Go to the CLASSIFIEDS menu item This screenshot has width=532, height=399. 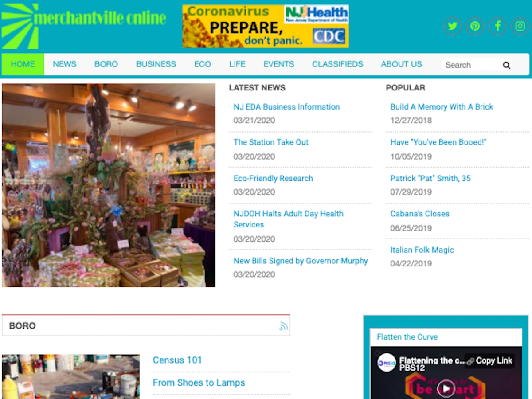coord(337,64)
